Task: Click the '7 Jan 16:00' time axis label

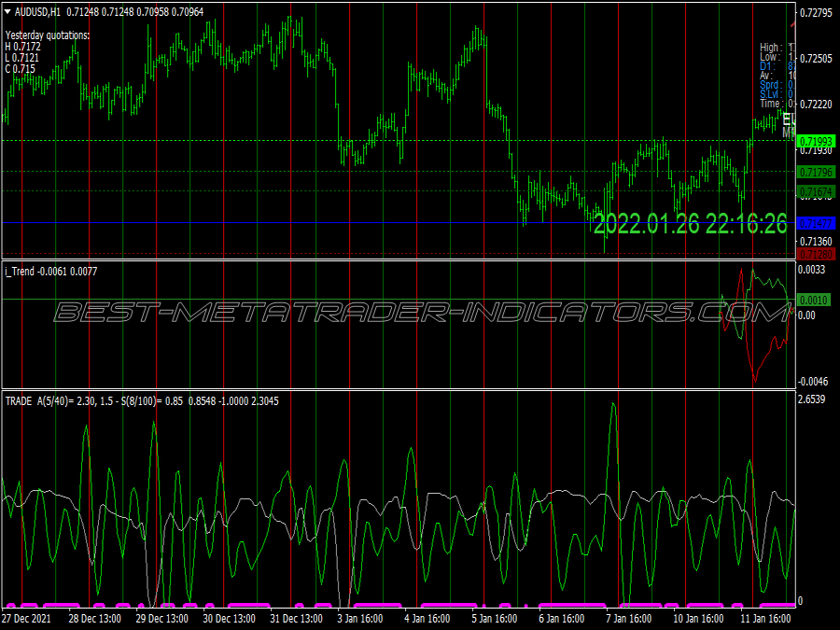Action: click(628, 619)
